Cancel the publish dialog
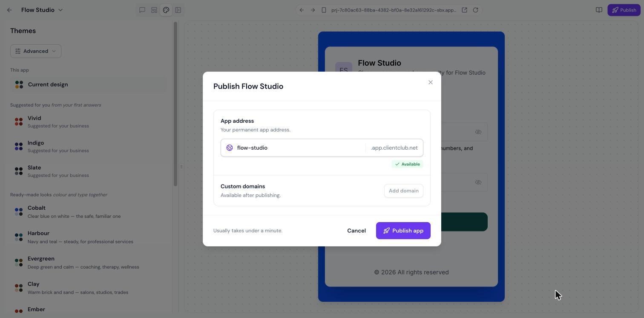Screen dimensions: 644x318 tap(356, 231)
